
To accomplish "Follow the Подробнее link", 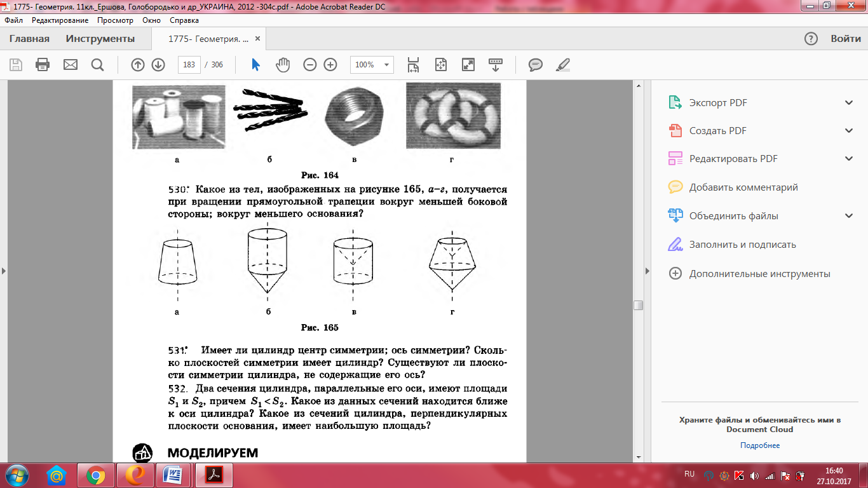I will pos(759,445).
